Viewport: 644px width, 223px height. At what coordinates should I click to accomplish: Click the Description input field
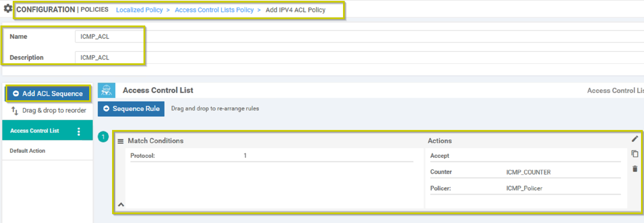click(x=359, y=57)
